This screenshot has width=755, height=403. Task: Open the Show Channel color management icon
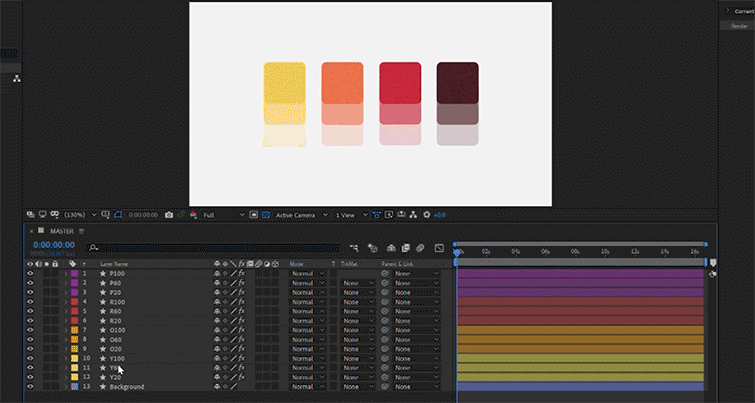194,215
